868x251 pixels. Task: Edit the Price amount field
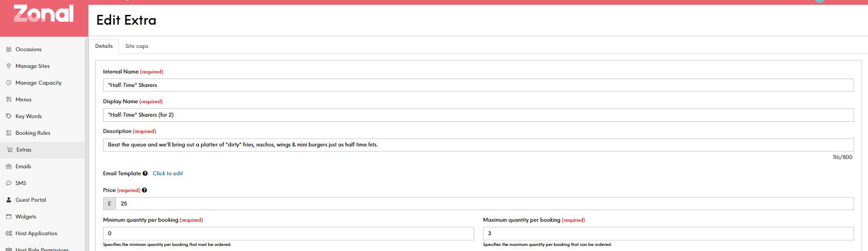(x=485, y=204)
